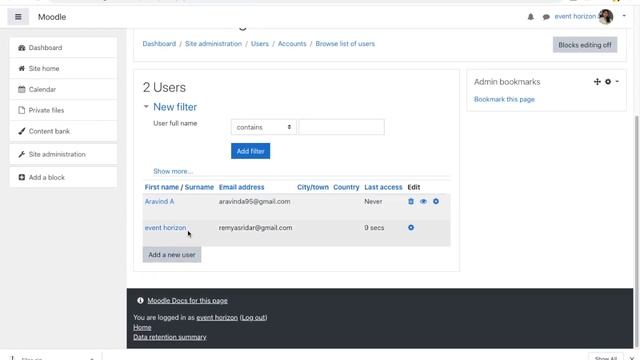The width and height of the screenshot is (640, 360).
Task: Focus the user full name text field
Action: [341, 127]
